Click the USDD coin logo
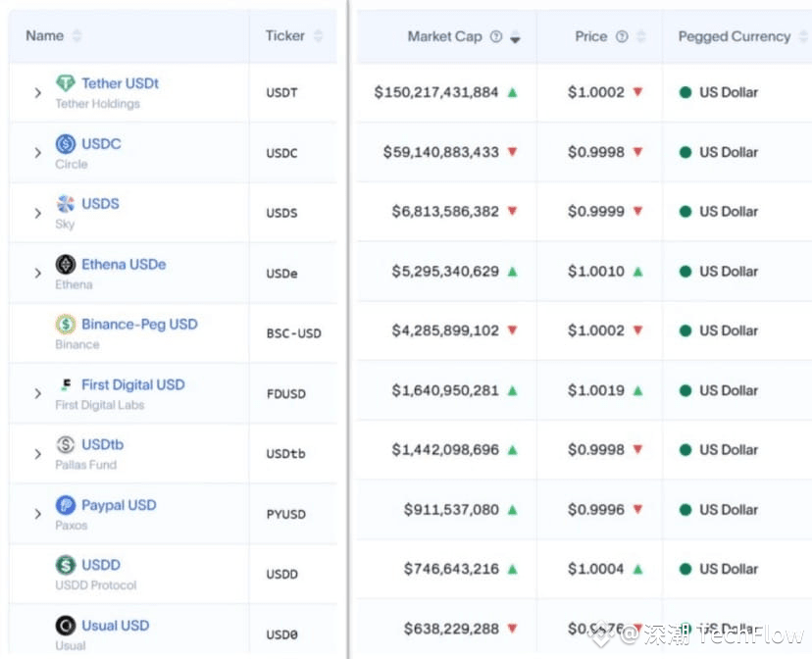Screen dimensions: 812x659 [x=66, y=565]
